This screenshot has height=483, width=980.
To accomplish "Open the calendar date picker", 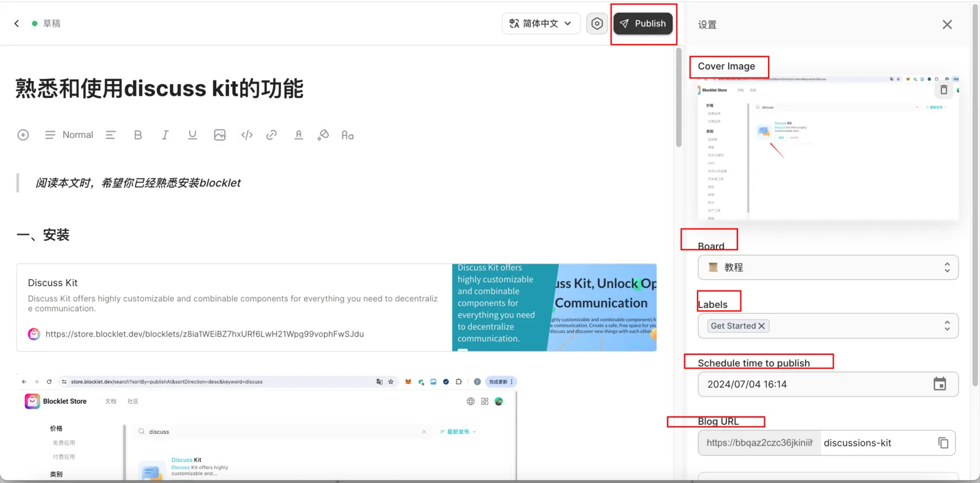I will click(x=940, y=384).
